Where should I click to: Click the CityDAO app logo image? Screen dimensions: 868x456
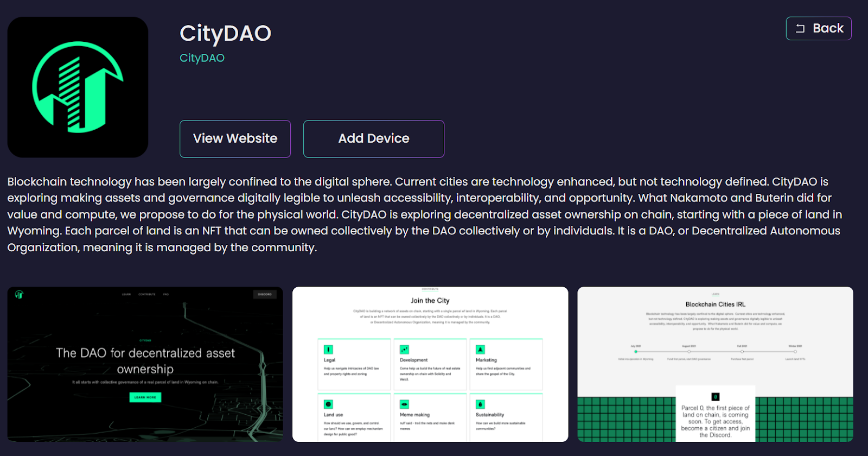point(78,87)
